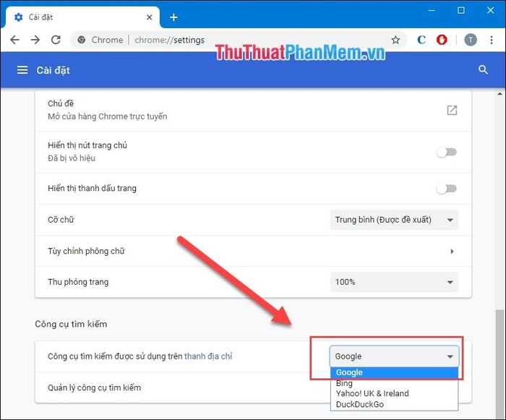Open the Thu phóng trang 100% dropdown
The height and width of the screenshot is (420, 506).
(394, 282)
